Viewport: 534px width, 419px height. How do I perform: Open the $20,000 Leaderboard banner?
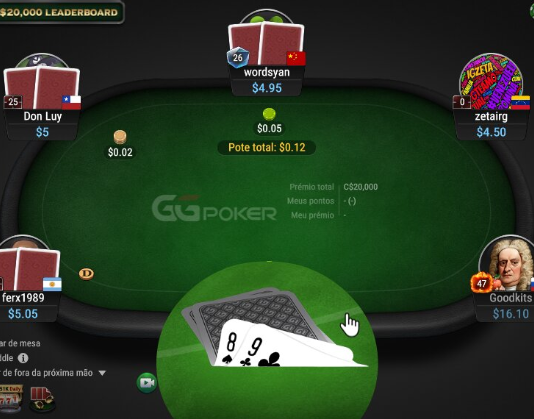click(x=61, y=12)
